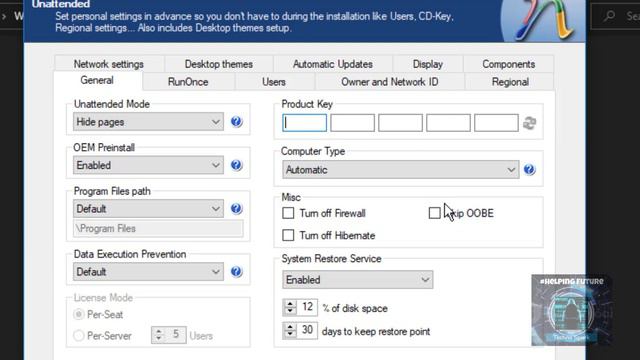
Task: Switch to Automatic Updates tab
Action: tap(333, 64)
